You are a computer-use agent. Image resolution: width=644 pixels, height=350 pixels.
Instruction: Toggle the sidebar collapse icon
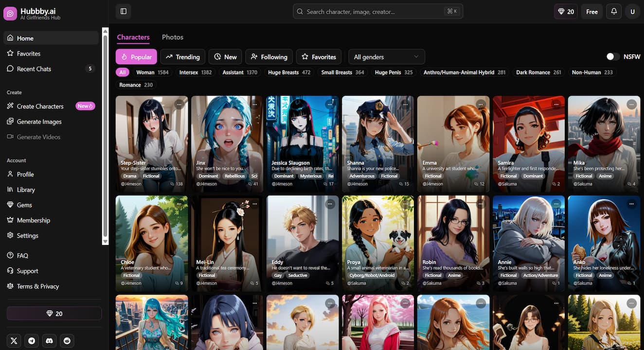click(123, 11)
